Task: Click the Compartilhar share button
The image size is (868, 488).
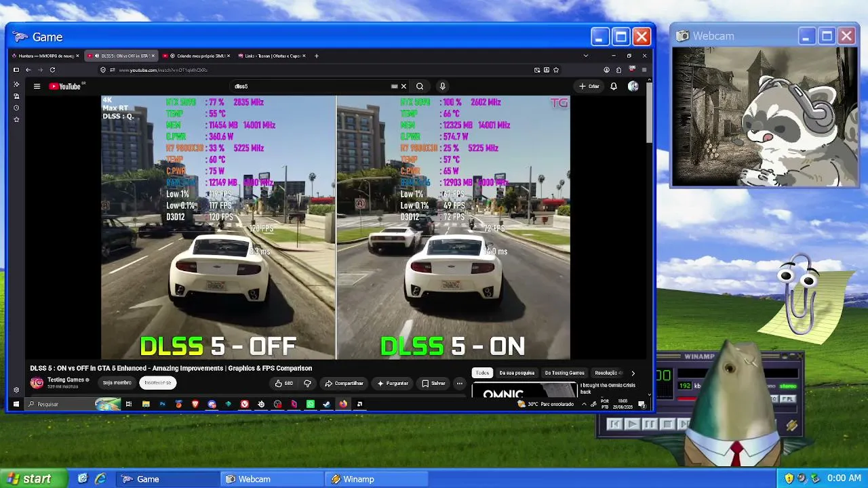Action: click(x=344, y=383)
